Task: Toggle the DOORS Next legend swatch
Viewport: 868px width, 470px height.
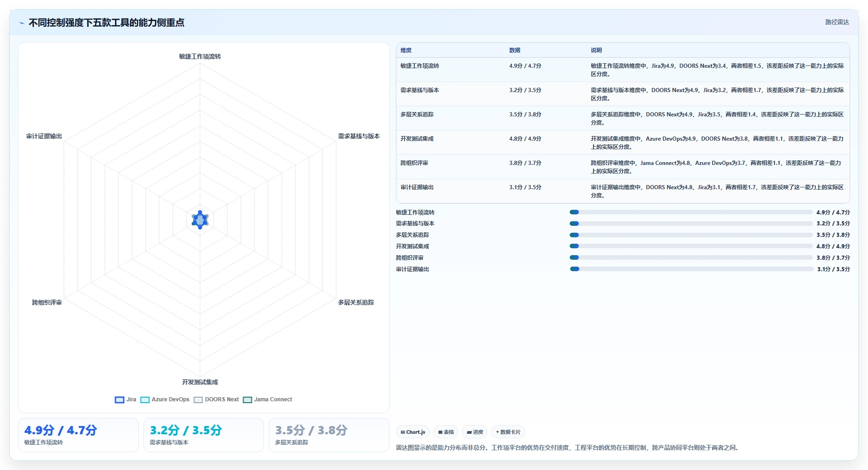Action: click(198, 399)
